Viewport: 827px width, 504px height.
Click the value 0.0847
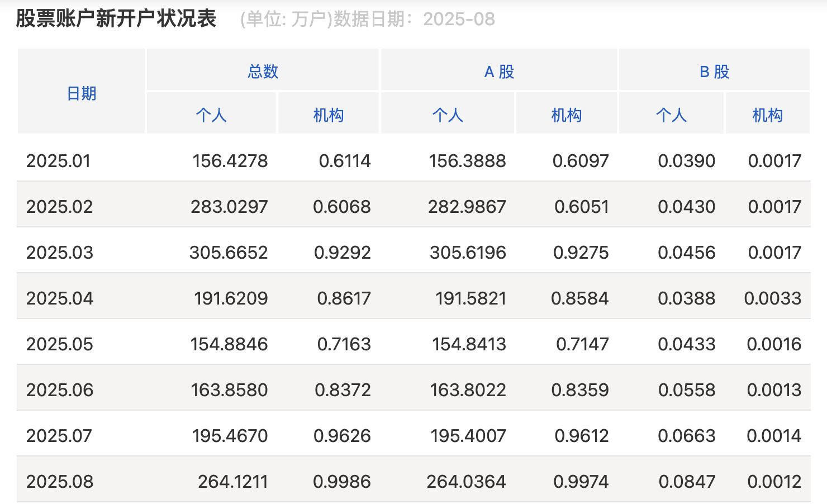click(687, 482)
